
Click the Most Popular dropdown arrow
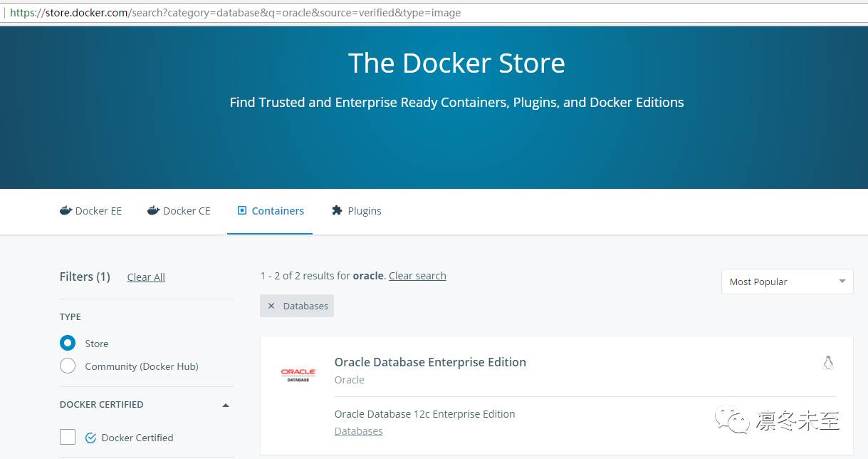point(841,282)
